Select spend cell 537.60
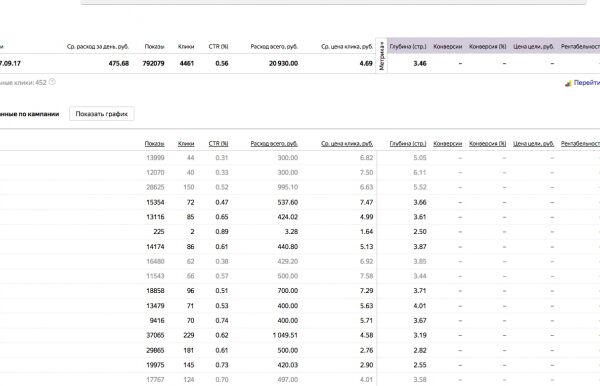 [288, 202]
